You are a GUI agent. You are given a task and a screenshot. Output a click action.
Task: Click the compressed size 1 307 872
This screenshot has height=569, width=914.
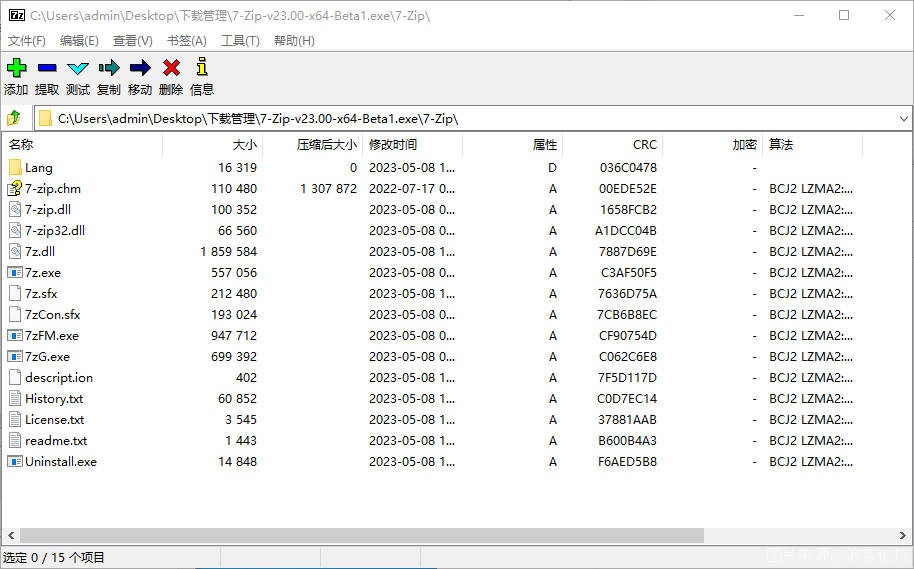coord(328,188)
